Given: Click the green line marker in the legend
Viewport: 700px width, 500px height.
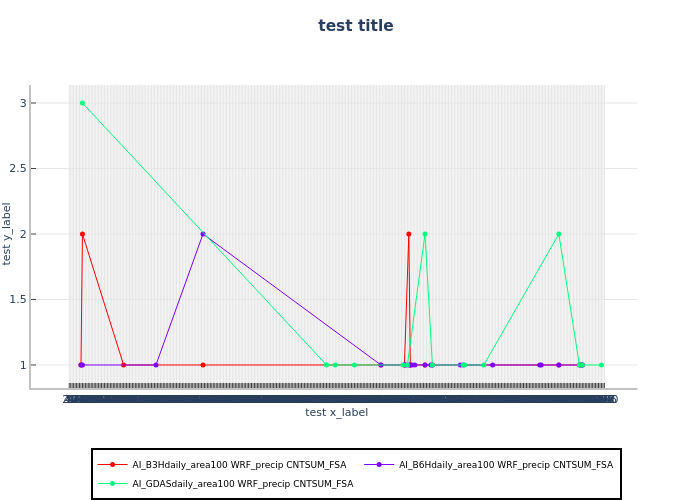Looking at the screenshot, I should pyautogui.click(x=112, y=484).
